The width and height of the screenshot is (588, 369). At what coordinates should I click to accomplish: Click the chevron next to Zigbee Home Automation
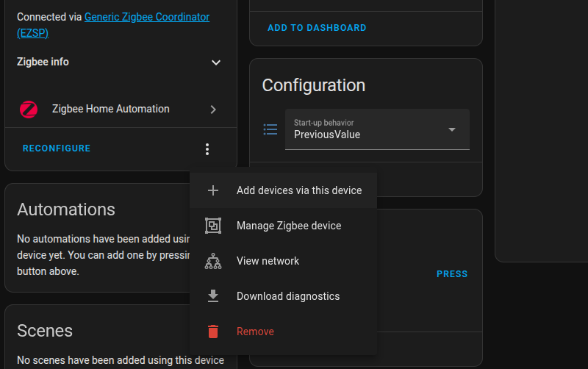pos(213,110)
